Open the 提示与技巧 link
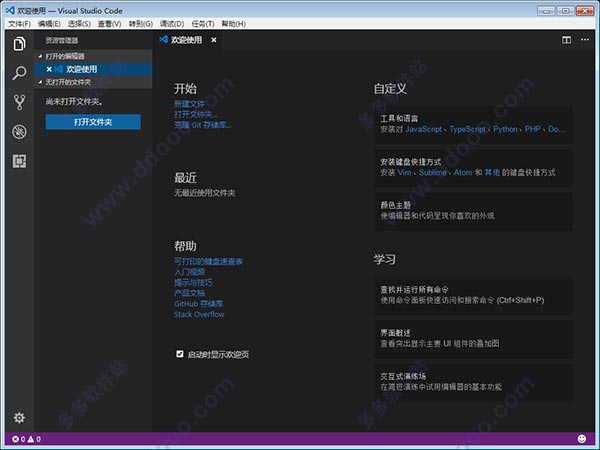 point(193,282)
